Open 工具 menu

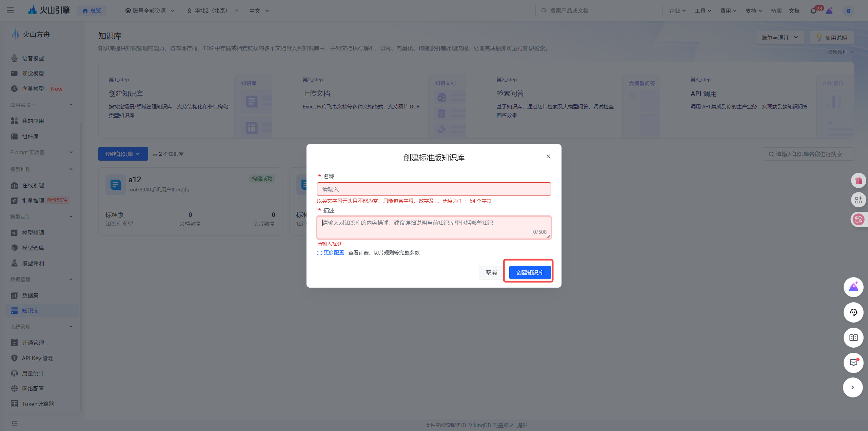[703, 11]
